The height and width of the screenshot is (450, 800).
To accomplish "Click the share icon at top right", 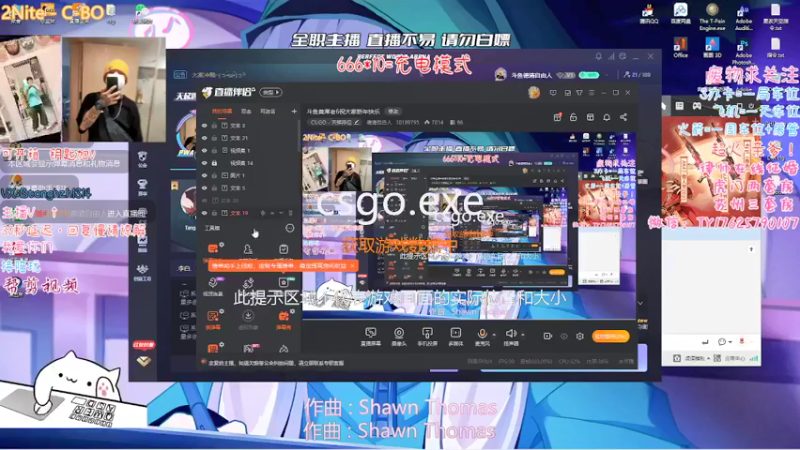I will point(623,117).
